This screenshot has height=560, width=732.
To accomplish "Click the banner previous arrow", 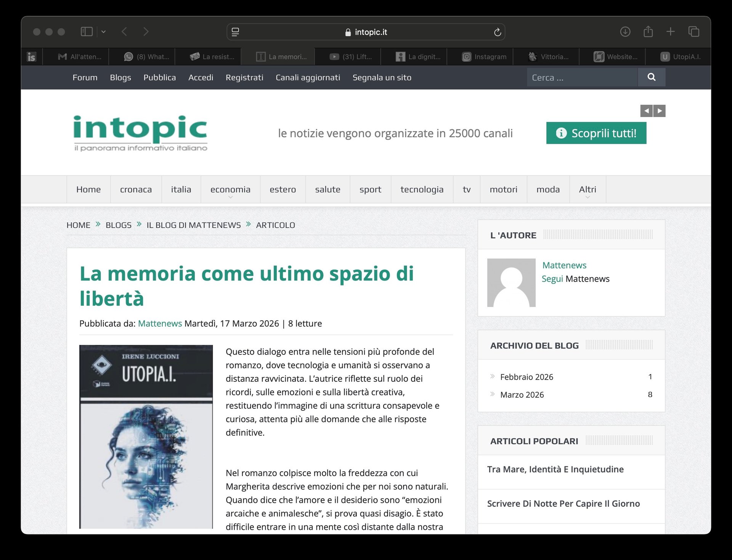I will (x=646, y=111).
